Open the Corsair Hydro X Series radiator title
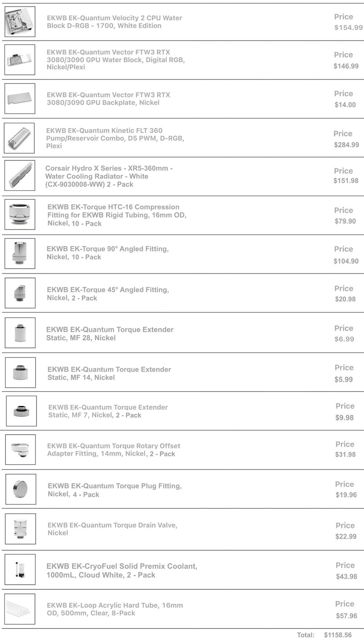This screenshot has height=642, width=364. pos(108,176)
